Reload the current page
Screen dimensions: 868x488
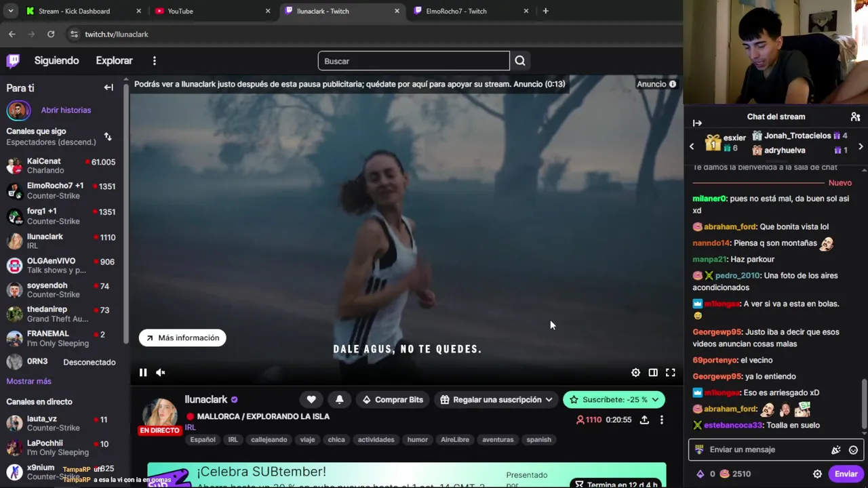coord(51,34)
